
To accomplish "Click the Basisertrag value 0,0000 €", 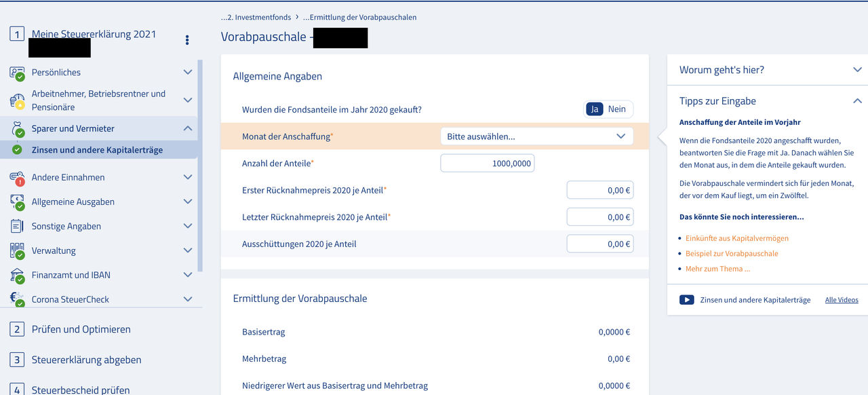I will (x=614, y=332).
